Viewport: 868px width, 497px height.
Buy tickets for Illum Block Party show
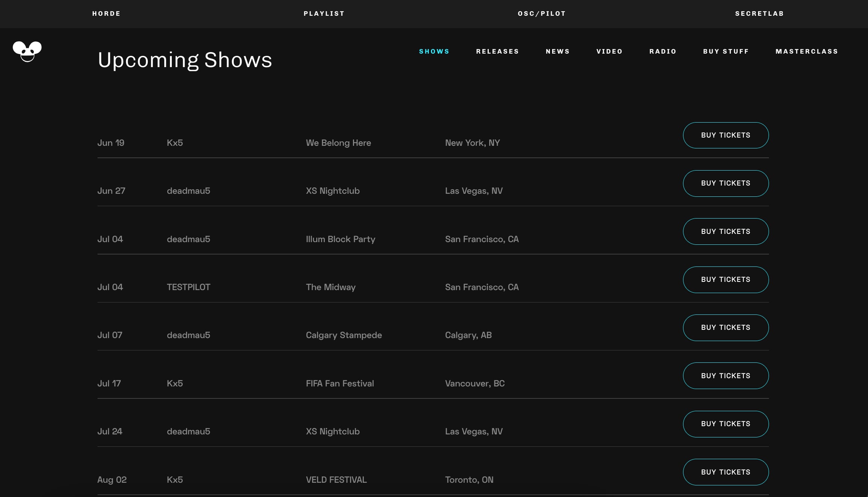point(726,232)
